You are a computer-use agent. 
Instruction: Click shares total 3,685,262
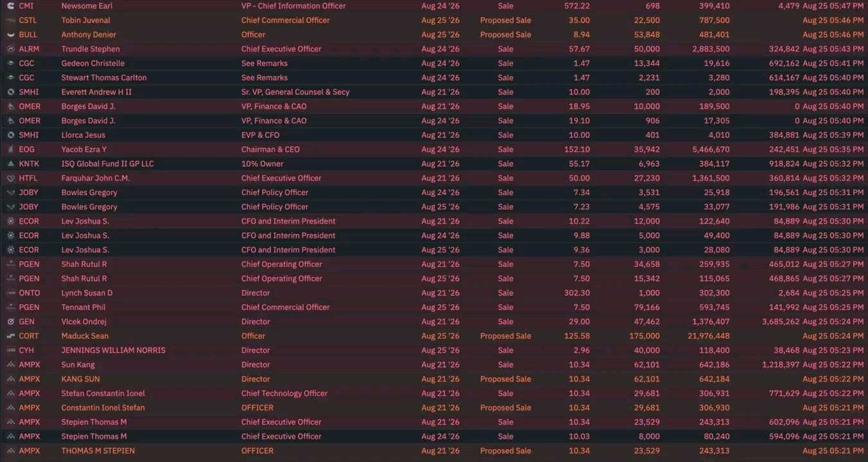[x=781, y=321]
